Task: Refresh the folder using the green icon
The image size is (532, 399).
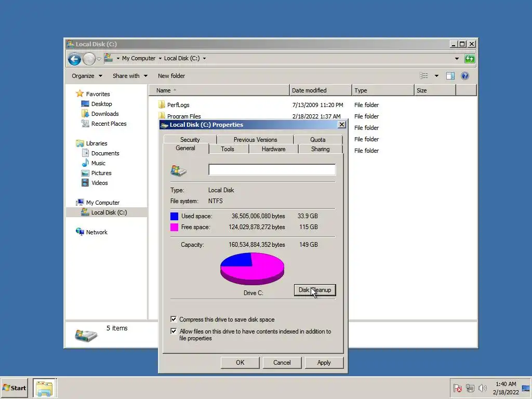Action: (x=470, y=59)
